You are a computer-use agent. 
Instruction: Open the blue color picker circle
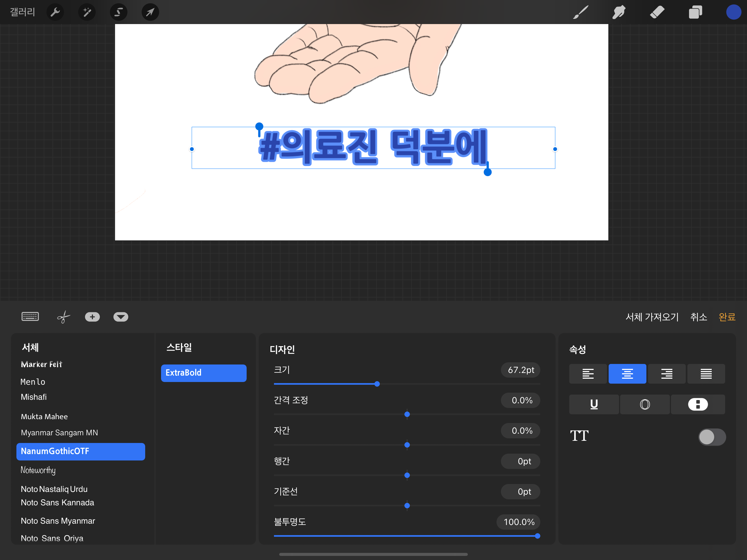coord(734,12)
